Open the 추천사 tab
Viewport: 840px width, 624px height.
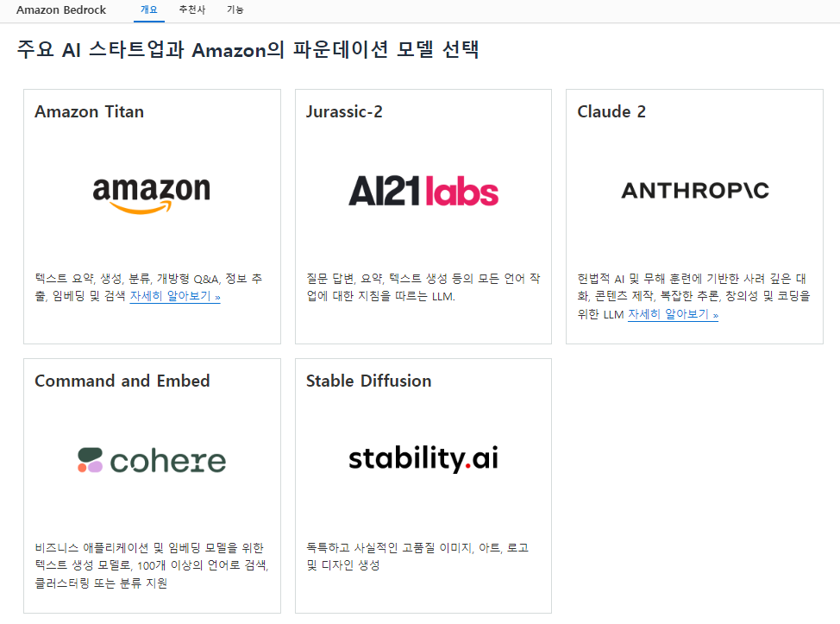[192, 9]
